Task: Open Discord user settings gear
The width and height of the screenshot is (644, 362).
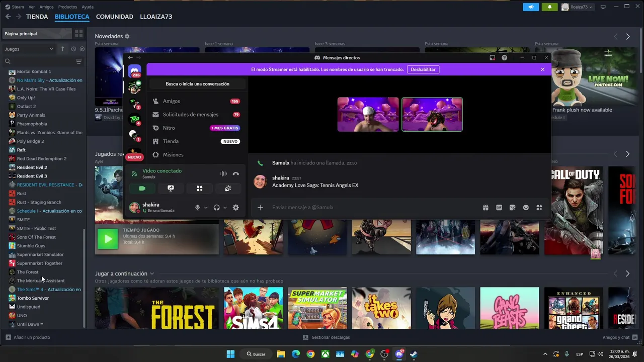Action: pyautogui.click(x=235, y=207)
